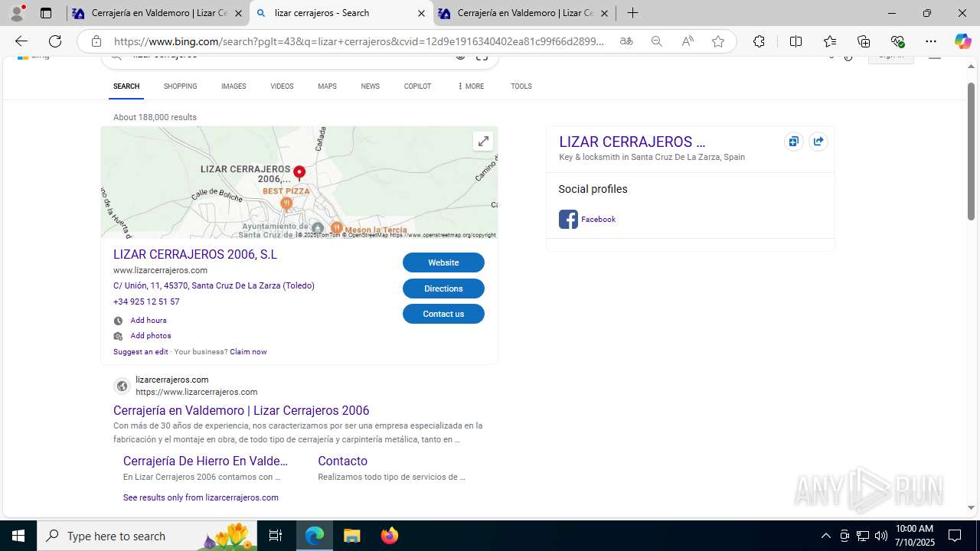The image size is (980, 551).
Task: Open the Copilot sidebar icon
Action: (962, 41)
